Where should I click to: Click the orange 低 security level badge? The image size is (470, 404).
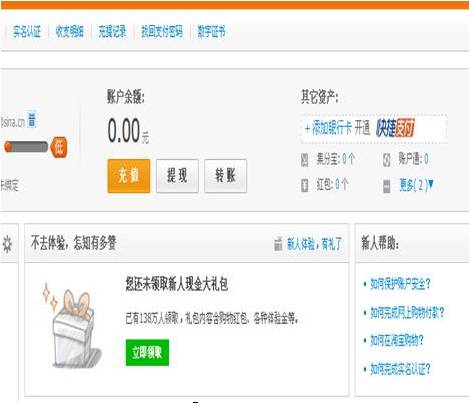click(x=59, y=147)
